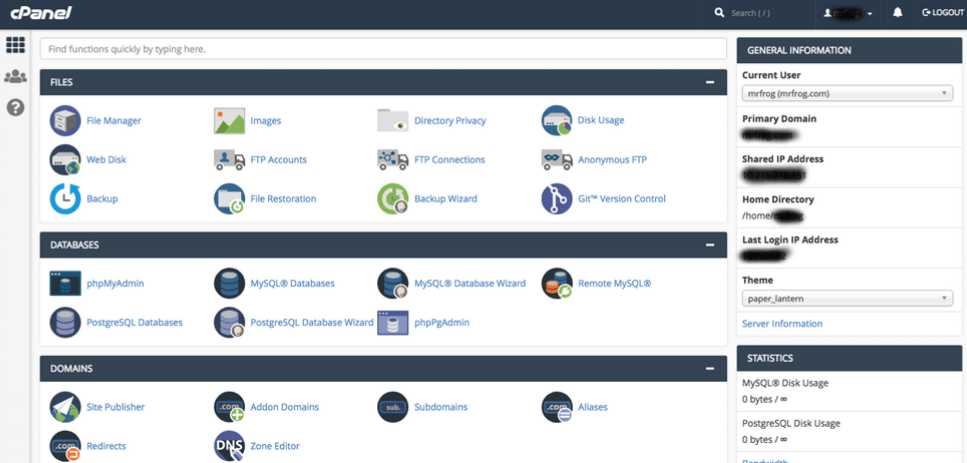967x463 pixels.
Task: Click the header Search field
Action: 761,13
